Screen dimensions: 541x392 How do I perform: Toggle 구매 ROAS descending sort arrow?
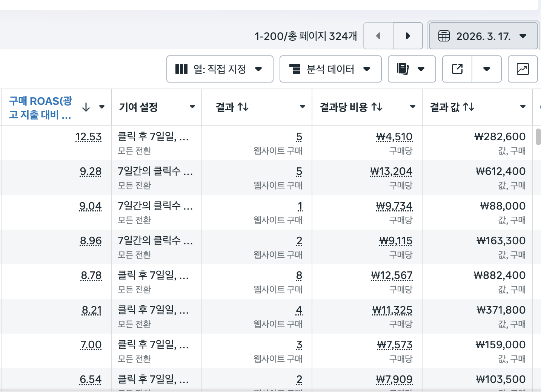[86, 107]
